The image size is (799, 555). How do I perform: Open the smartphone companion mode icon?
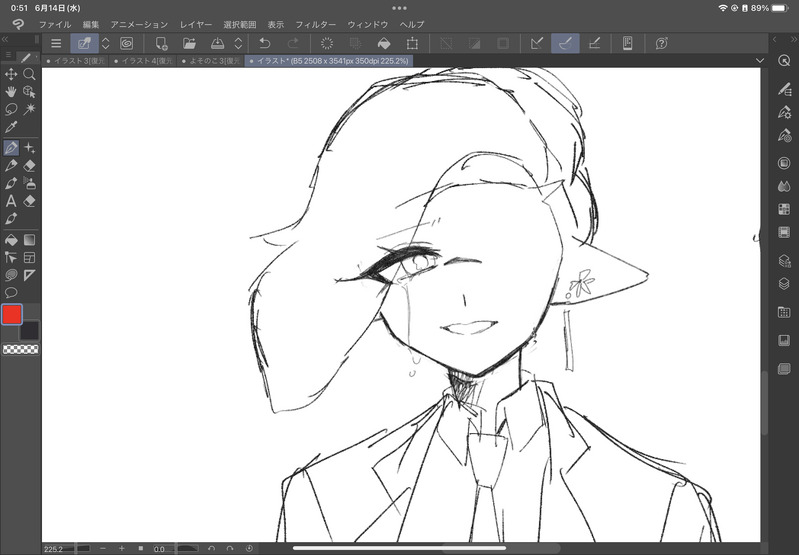(628, 43)
